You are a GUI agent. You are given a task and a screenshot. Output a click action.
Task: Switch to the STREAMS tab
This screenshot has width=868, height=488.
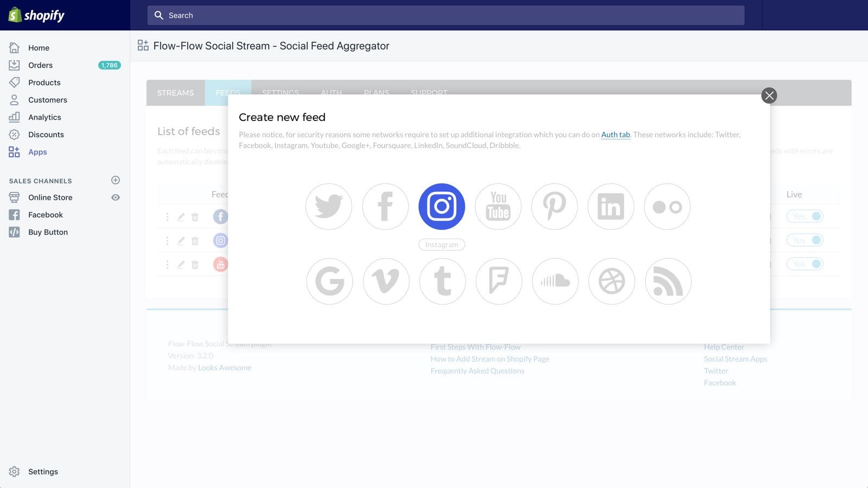[175, 93]
